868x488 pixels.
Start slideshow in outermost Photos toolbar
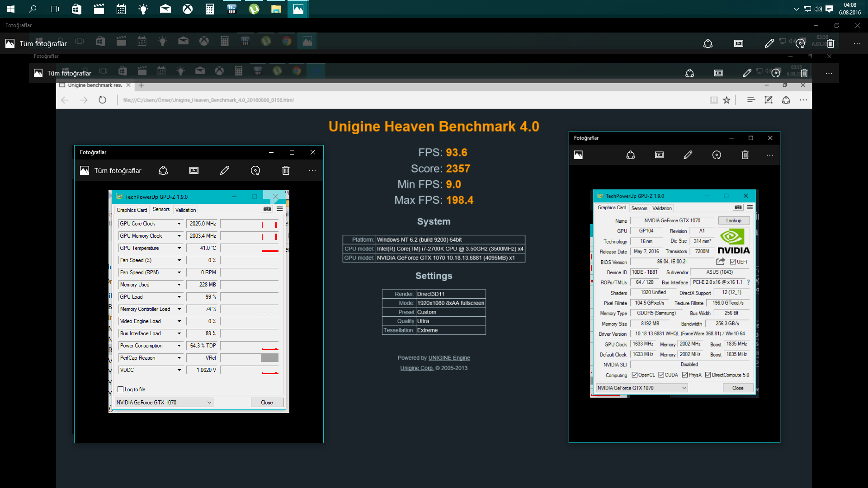739,43
